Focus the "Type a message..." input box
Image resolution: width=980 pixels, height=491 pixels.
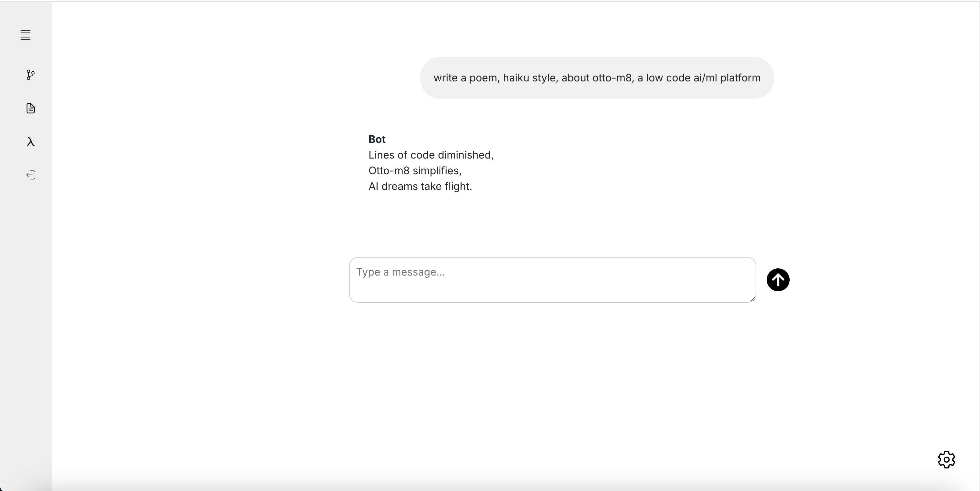pyautogui.click(x=551, y=279)
